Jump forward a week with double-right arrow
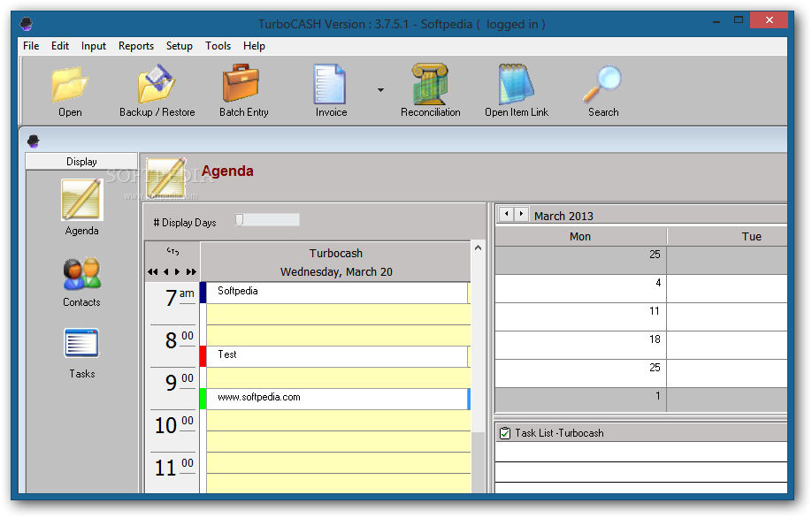The width and height of the screenshot is (812, 518). (191, 271)
